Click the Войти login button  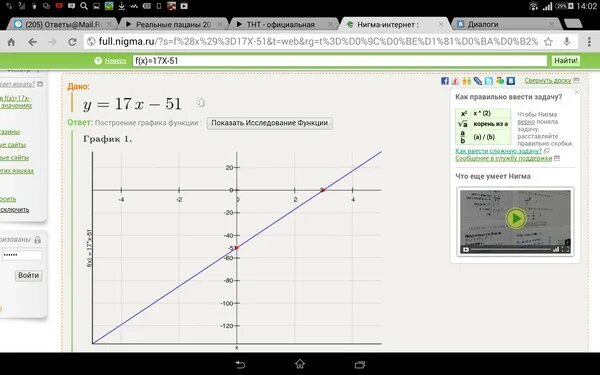(29, 275)
